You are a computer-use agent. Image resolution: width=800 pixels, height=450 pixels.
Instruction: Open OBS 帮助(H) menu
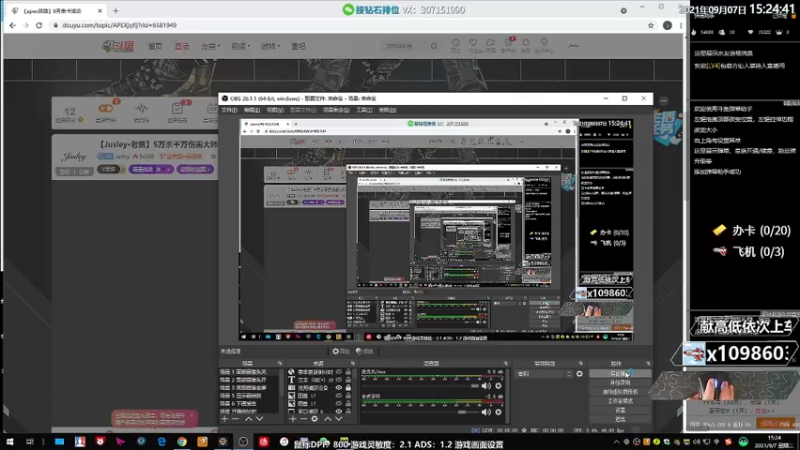coord(387,110)
